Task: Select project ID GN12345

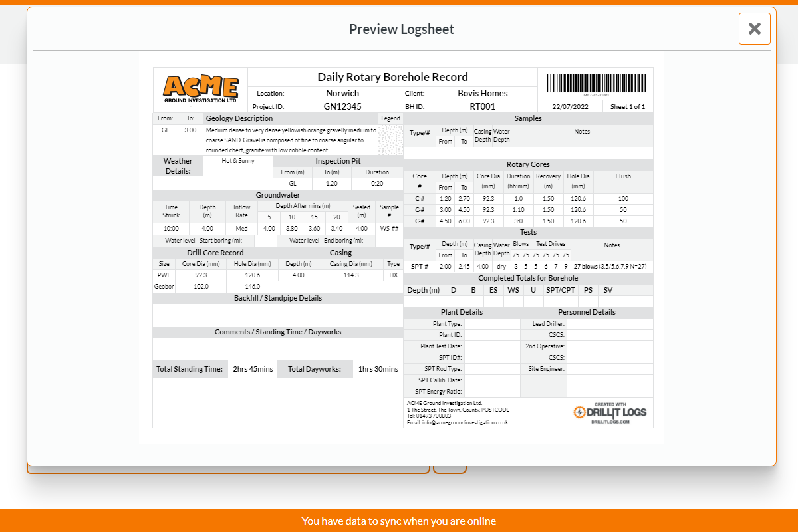Action: [x=342, y=106]
